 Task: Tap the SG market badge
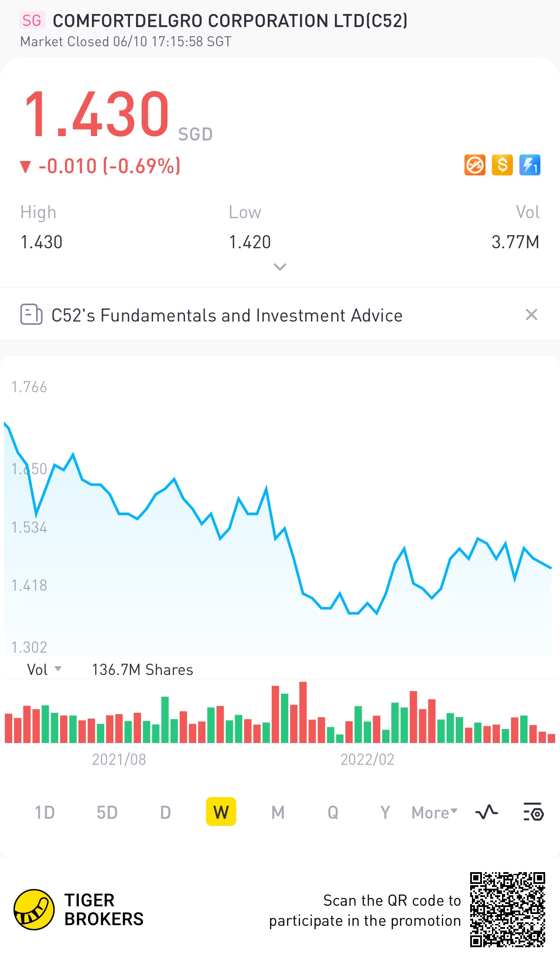pyautogui.click(x=32, y=21)
